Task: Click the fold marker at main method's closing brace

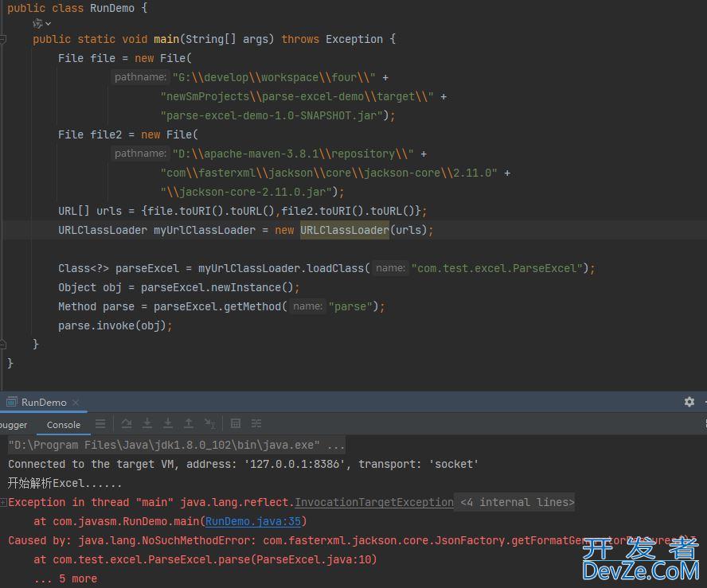Action: [2, 345]
